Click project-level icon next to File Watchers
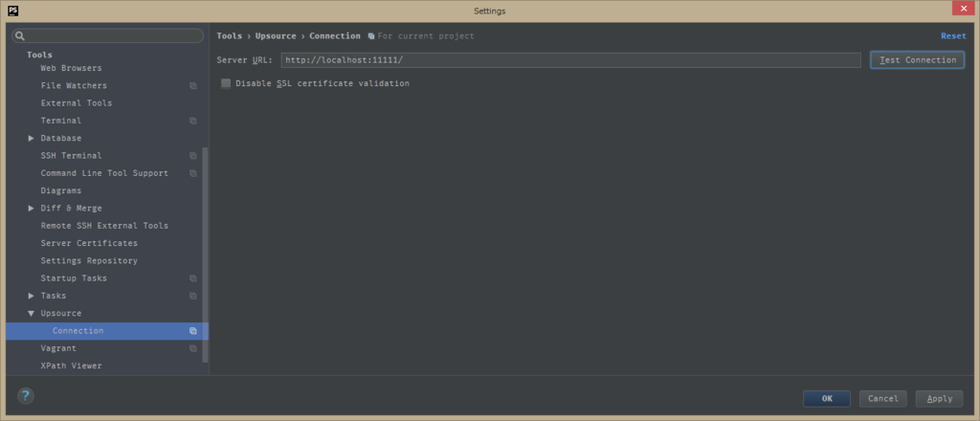This screenshot has width=980, height=421. pos(193,85)
